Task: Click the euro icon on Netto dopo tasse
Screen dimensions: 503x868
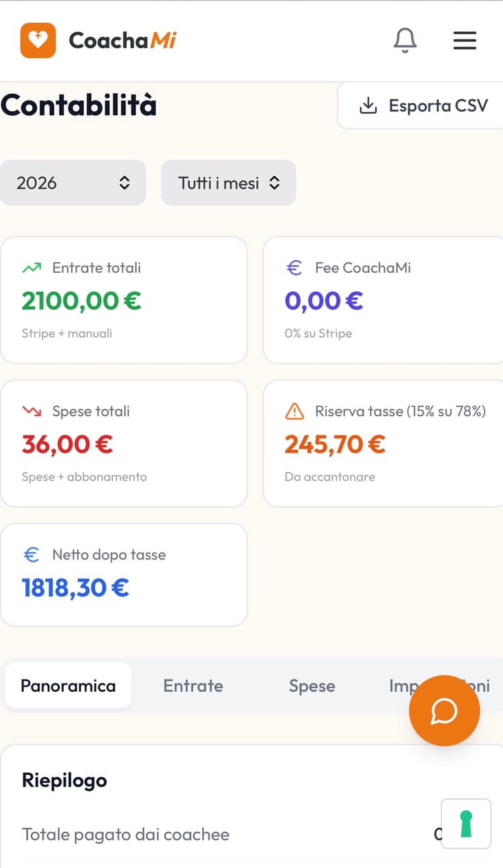Action: point(30,554)
